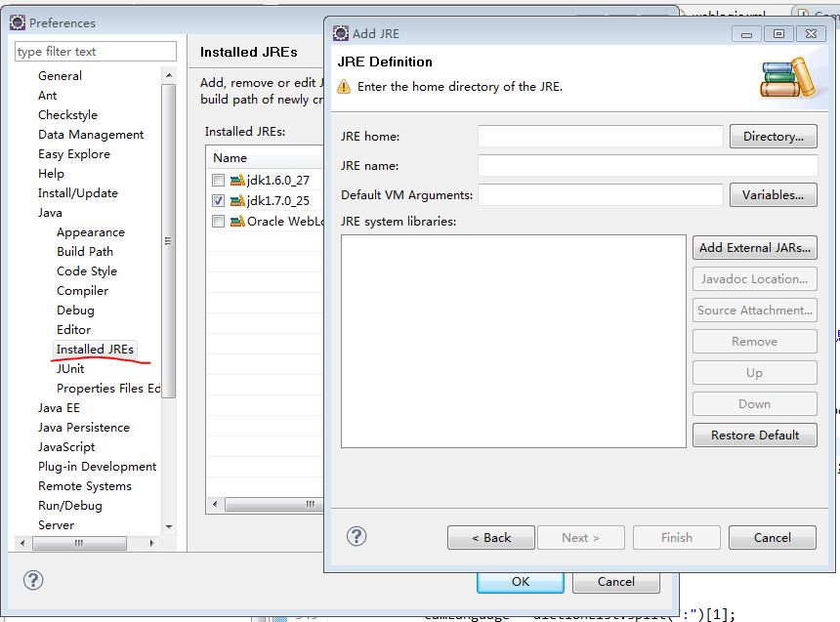Select Properties Files Editor item
The width and height of the screenshot is (840, 622).
click(108, 388)
